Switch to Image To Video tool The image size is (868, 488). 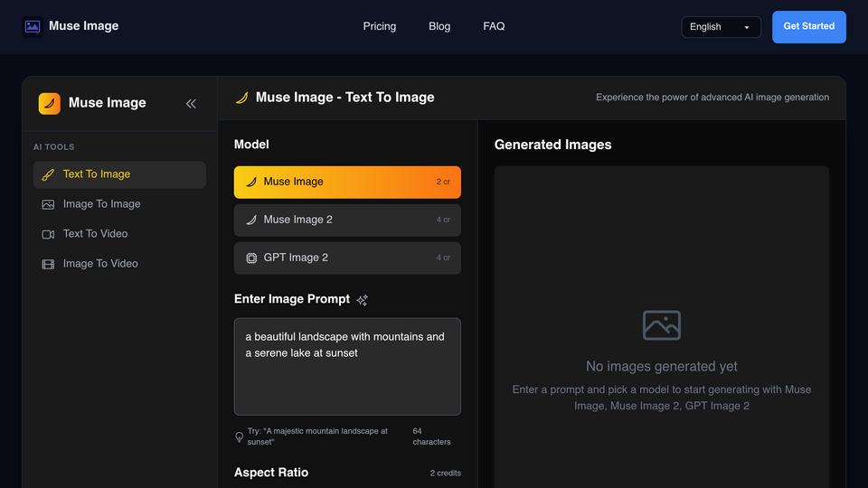[119, 265]
